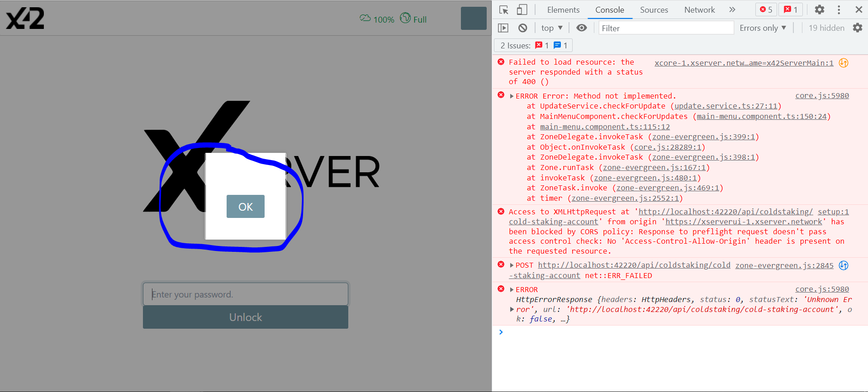Viewport: 868px width, 392px height.
Task: Click the cloud sync 100% status icon
Action: pos(365,18)
